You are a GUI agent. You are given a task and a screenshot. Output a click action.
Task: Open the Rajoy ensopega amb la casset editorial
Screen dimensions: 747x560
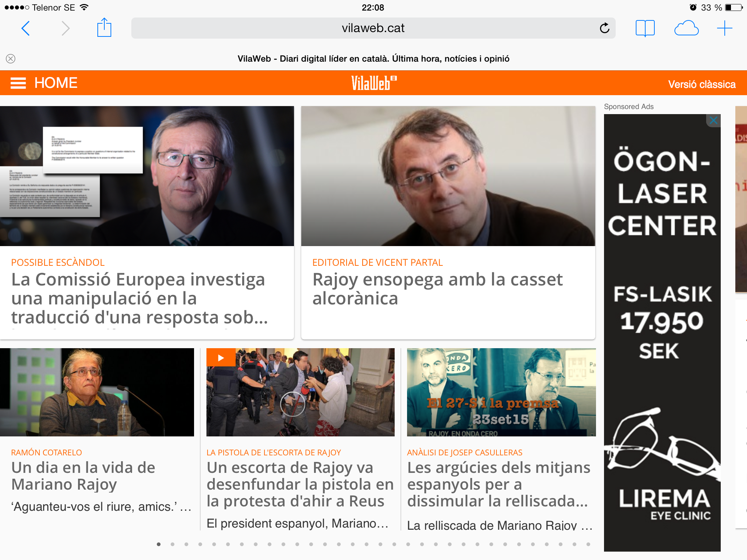[437, 289]
